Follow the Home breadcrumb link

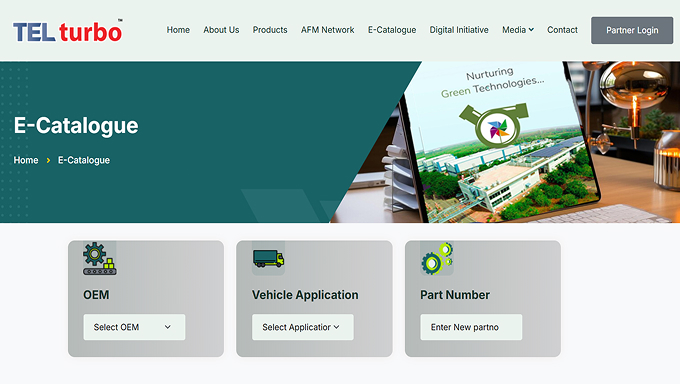pyautogui.click(x=26, y=160)
